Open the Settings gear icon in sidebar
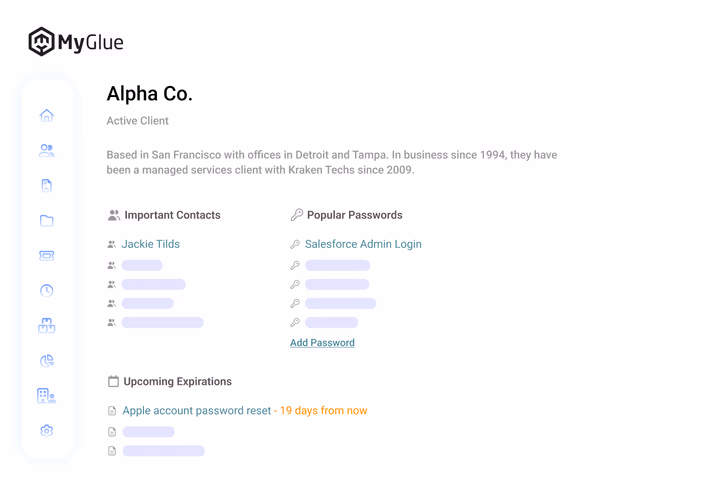708x481 pixels. click(47, 431)
